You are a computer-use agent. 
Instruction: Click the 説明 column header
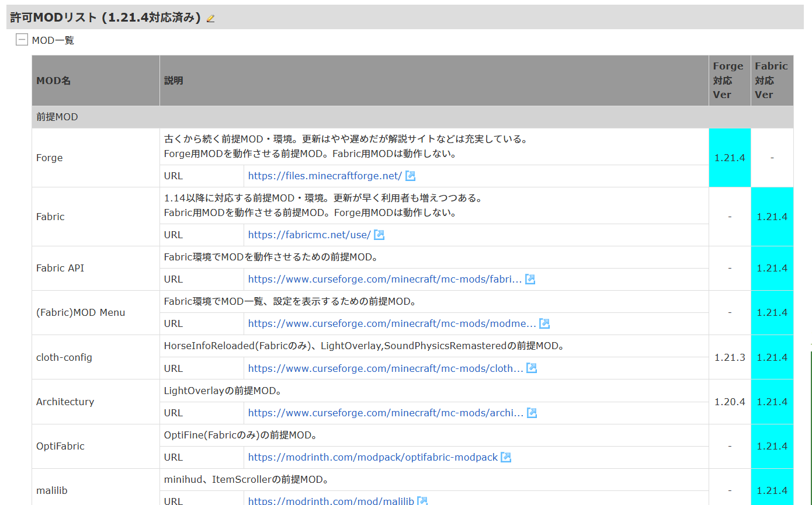[434, 81]
